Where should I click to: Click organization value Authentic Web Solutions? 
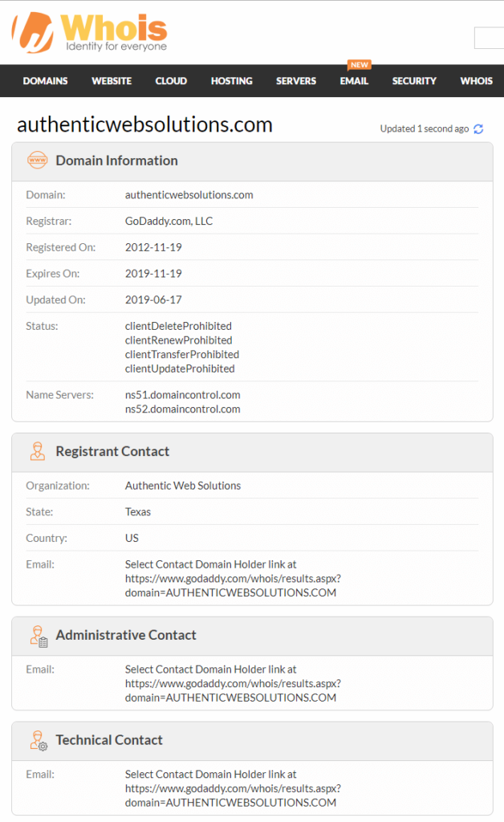183,486
